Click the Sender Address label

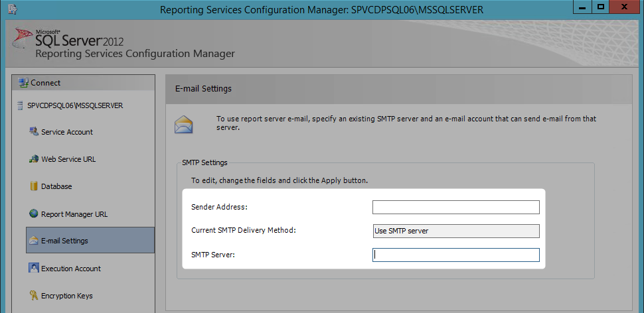coord(219,207)
